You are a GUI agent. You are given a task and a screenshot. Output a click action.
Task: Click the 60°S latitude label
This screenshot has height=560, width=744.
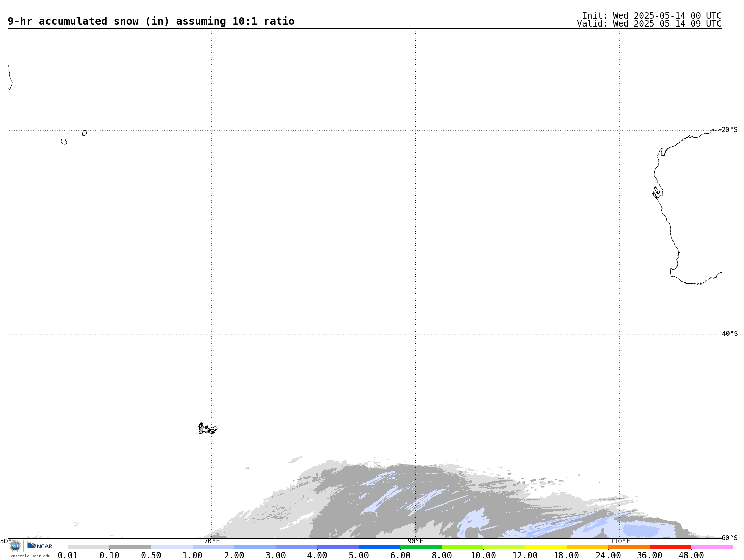click(x=730, y=538)
